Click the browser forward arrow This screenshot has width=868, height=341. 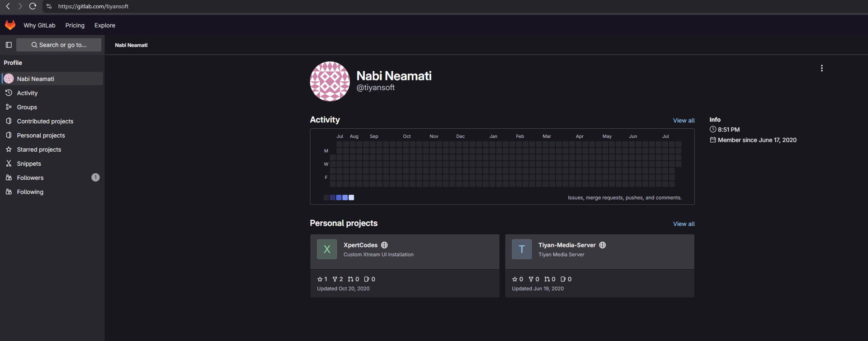[20, 6]
